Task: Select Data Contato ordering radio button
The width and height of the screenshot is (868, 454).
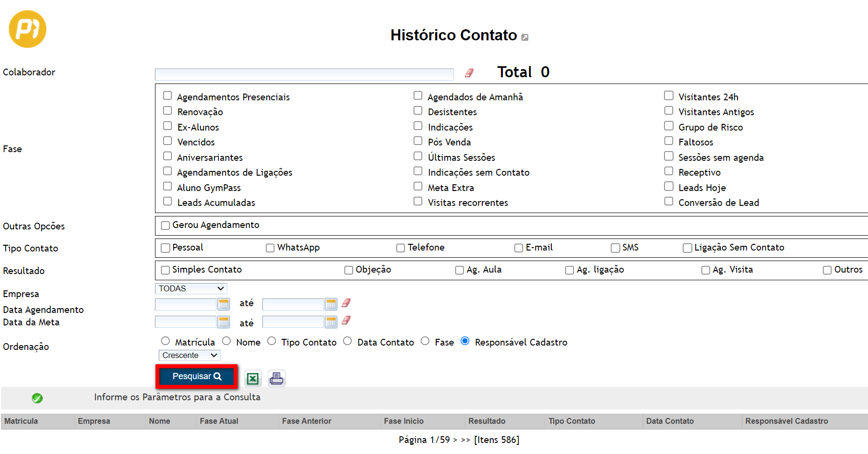Action: (348, 341)
